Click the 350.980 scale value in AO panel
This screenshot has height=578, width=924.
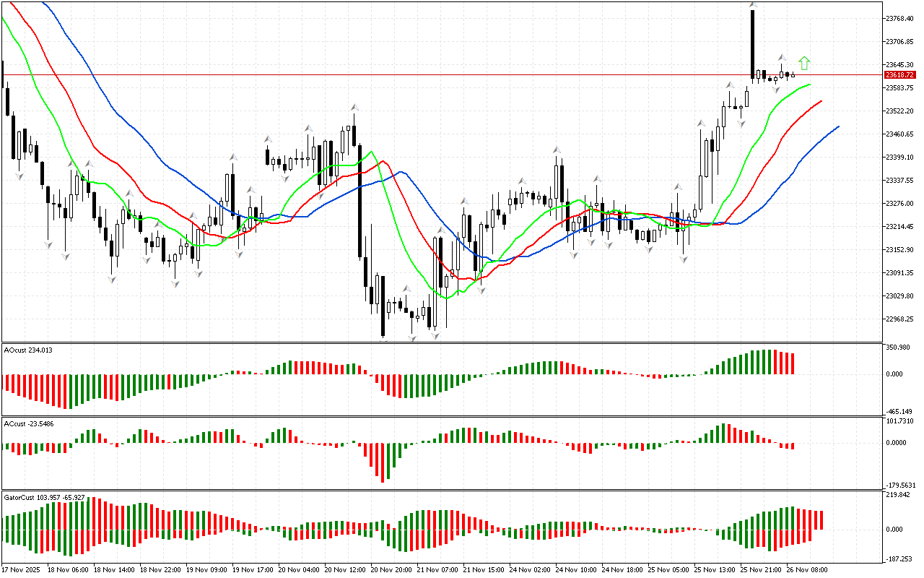tap(899, 348)
